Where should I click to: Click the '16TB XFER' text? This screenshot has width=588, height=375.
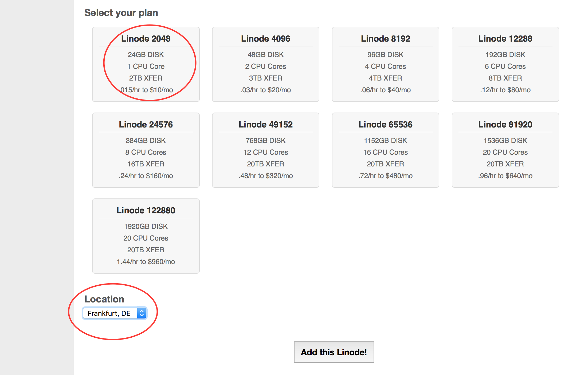pyautogui.click(x=146, y=164)
